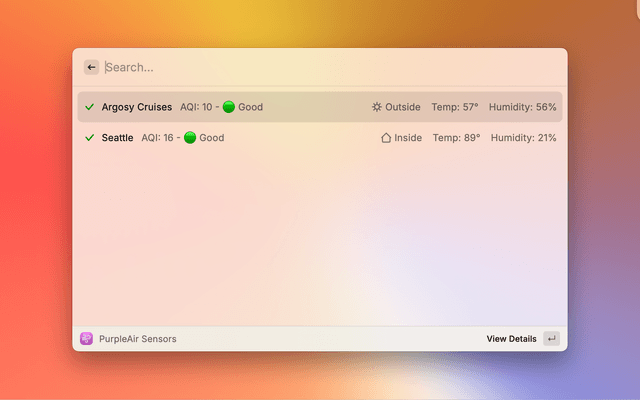This screenshot has height=400, width=640.
Task: Click the Humidity: 56% value
Action: pos(522,107)
